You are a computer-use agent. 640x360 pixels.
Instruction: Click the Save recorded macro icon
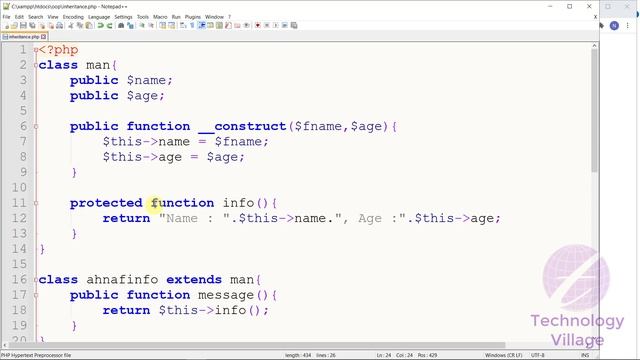294,25
